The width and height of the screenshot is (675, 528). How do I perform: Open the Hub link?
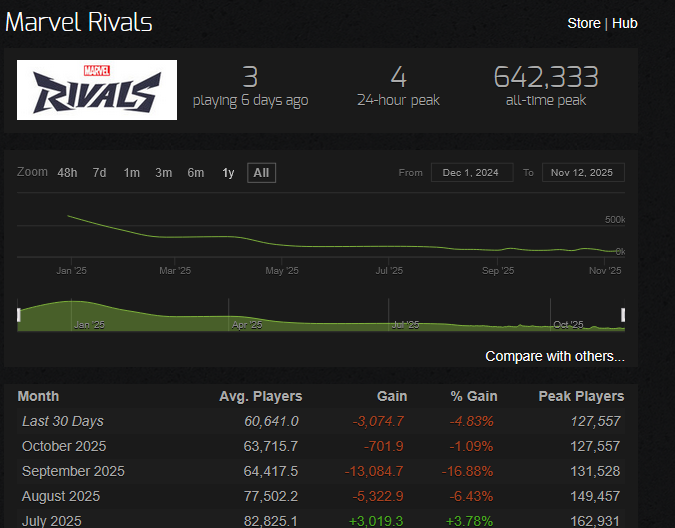624,23
